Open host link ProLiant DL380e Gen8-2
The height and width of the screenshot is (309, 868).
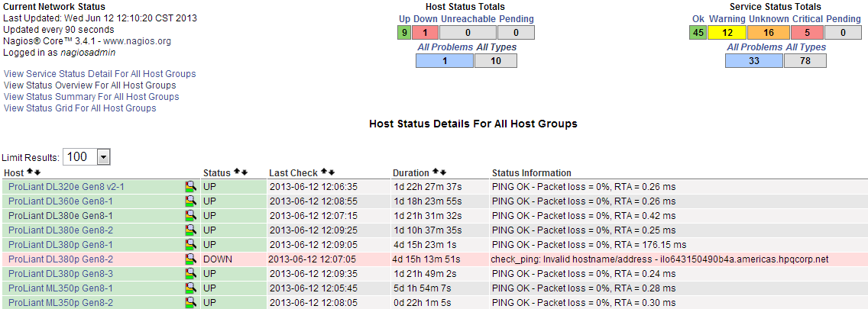[x=61, y=230]
